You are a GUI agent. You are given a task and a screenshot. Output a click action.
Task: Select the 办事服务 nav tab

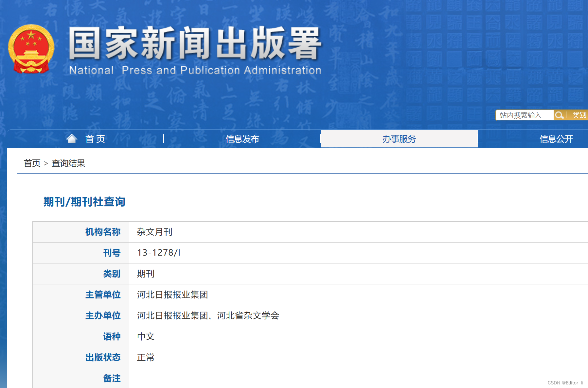[399, 139]
